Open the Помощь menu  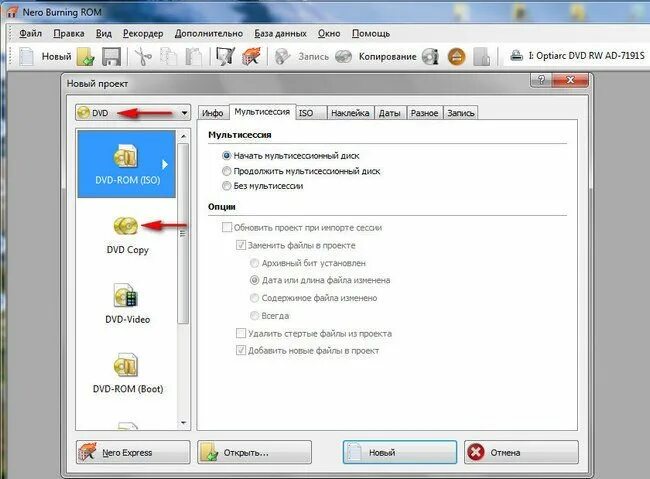click(x=371, y=34)
